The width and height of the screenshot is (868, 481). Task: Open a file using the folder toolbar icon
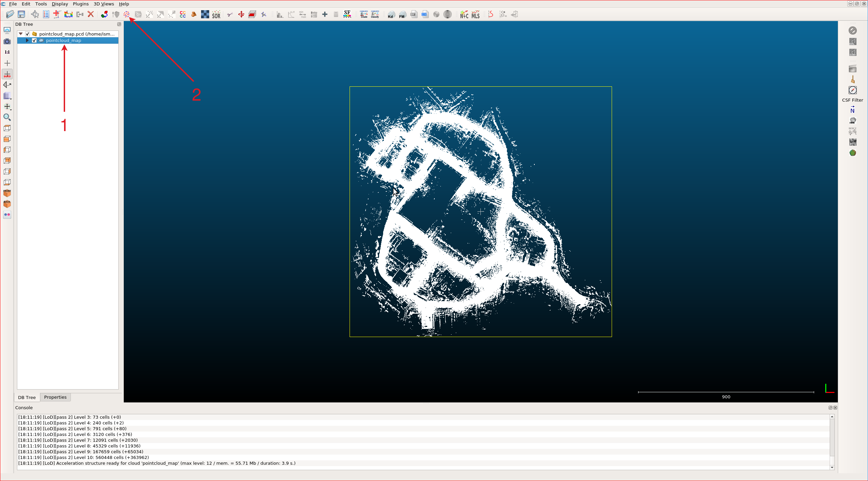click(x=10, y=14)
